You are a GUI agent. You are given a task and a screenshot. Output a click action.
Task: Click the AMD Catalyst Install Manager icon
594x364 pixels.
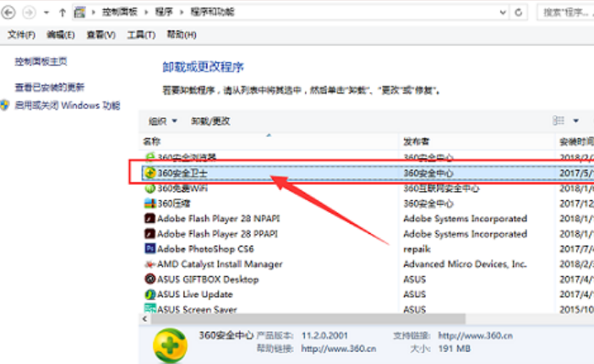150,264
